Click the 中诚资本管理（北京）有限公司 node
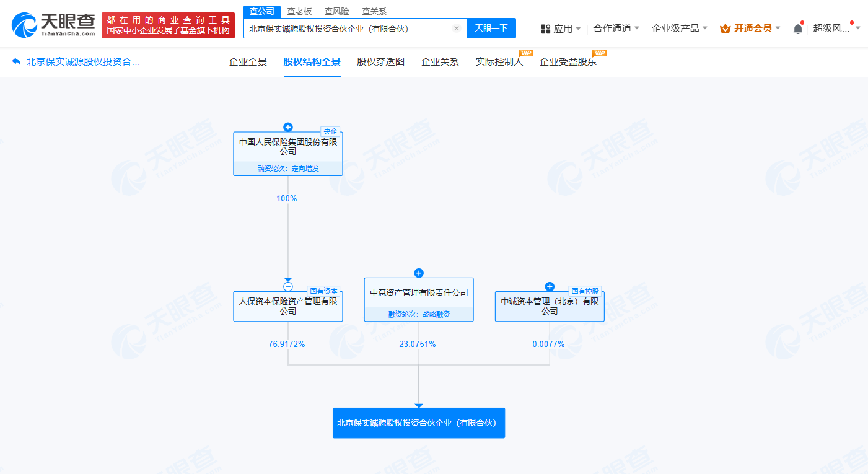The height and width of the screenshot is (474, 868). tap(550, 306)
